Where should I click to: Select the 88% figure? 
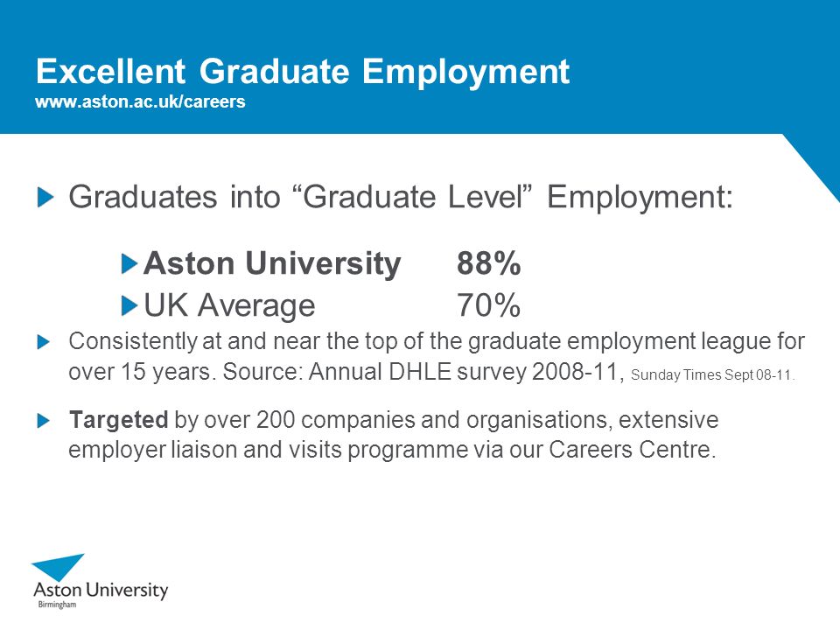point(488,263)
